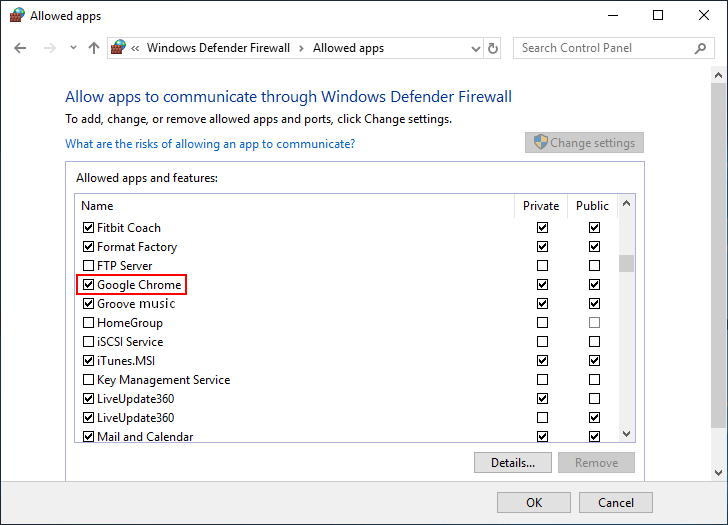Select the Google Chrome list entry
Viewport: 728px width, 525px height.
(x=139, y=285)
